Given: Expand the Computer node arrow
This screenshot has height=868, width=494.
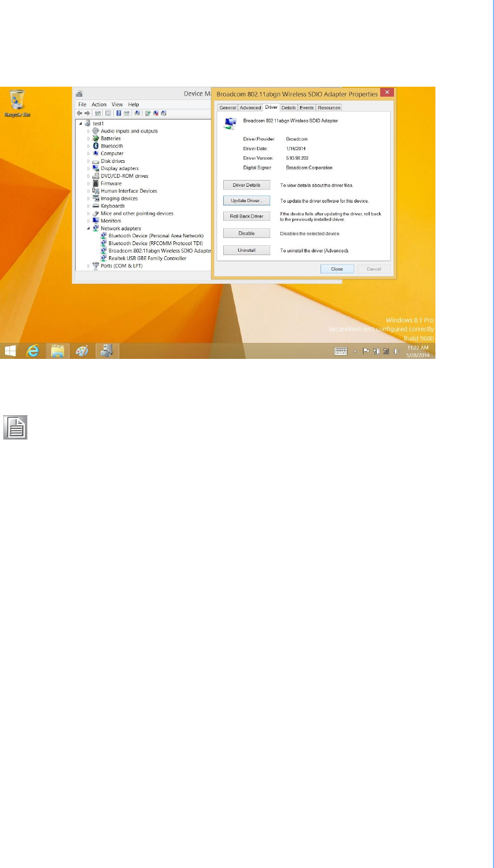Looking at the screenshot, I should point(88,154).
